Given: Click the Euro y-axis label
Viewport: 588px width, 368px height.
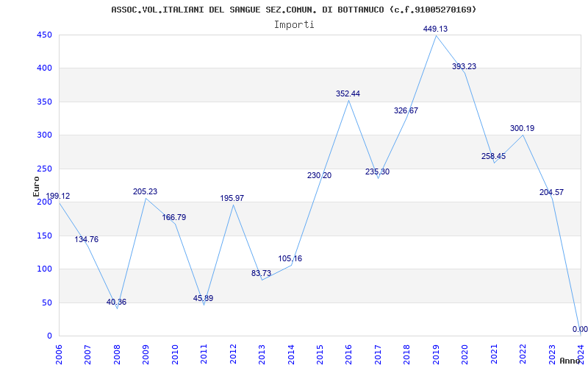Looking at the screenshot, I should click(36, 186).
